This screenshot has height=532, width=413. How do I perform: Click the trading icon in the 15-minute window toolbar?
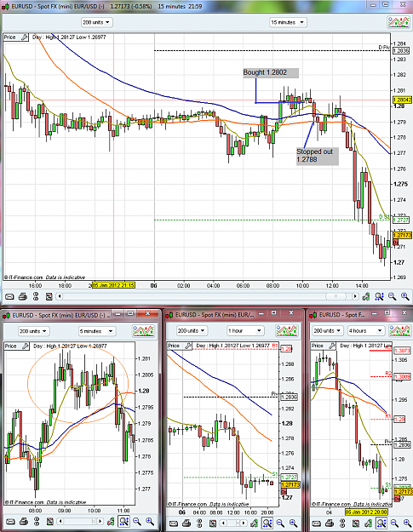point(366,297)
